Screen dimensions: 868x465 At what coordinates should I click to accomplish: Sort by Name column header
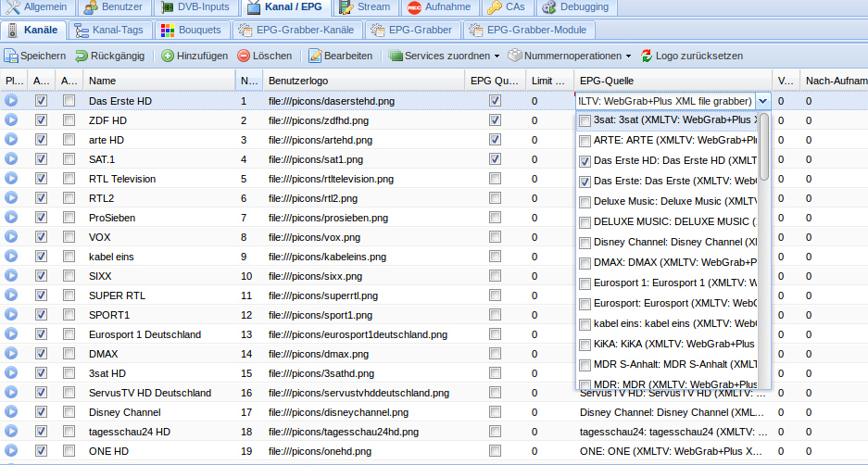(x=159, y=81)
